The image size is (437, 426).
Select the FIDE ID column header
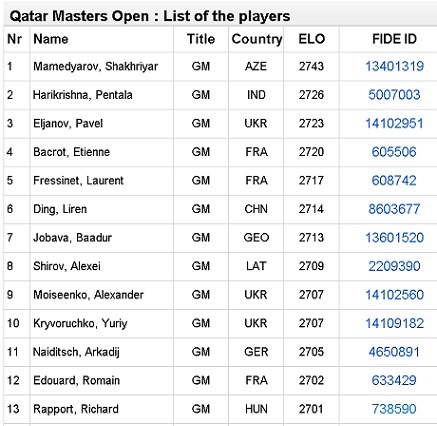pos(394,39)
